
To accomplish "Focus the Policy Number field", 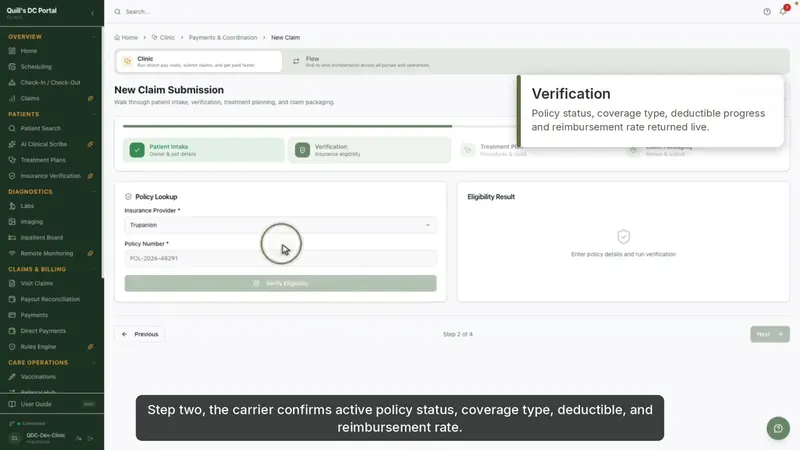I will [x=280, y=258].
